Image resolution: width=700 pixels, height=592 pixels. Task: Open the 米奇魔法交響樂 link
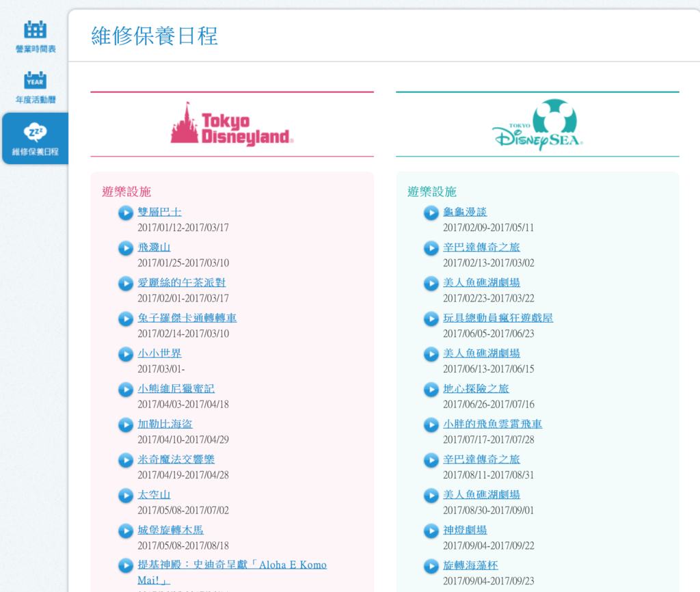176,459
